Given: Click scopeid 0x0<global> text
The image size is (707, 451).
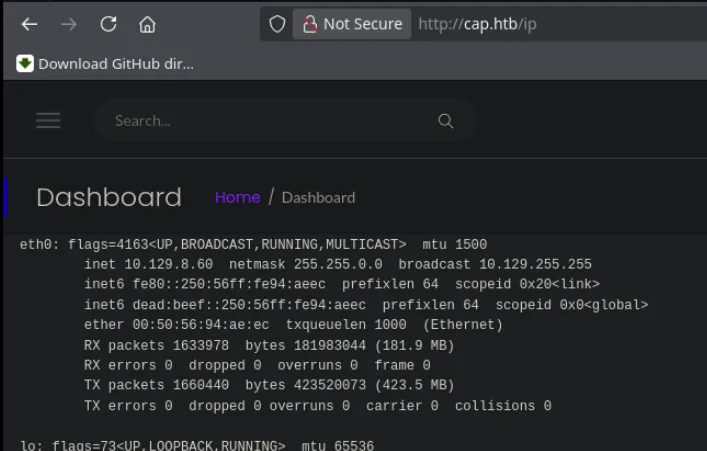Looking at the screenshot, I should click(572, 305).
